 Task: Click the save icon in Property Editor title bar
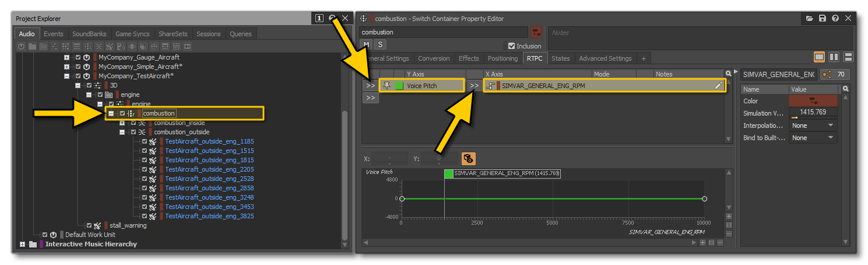pos(823,19)
